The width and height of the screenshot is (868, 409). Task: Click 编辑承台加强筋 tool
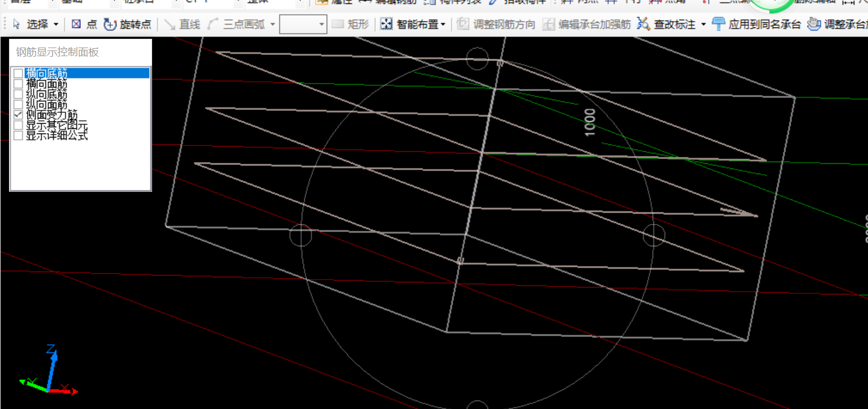pyautogui.click(x=587, y=25)
